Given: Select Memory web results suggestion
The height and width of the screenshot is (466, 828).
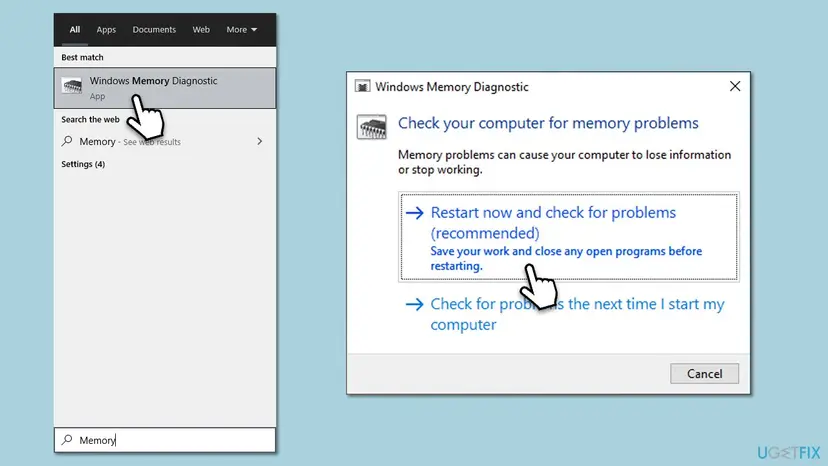Looking at the screenshot, I should [165, 142].
